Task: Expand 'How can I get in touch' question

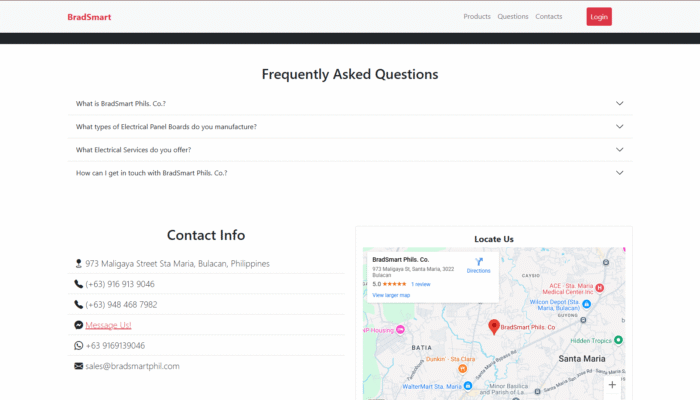Action: [350, 173]
